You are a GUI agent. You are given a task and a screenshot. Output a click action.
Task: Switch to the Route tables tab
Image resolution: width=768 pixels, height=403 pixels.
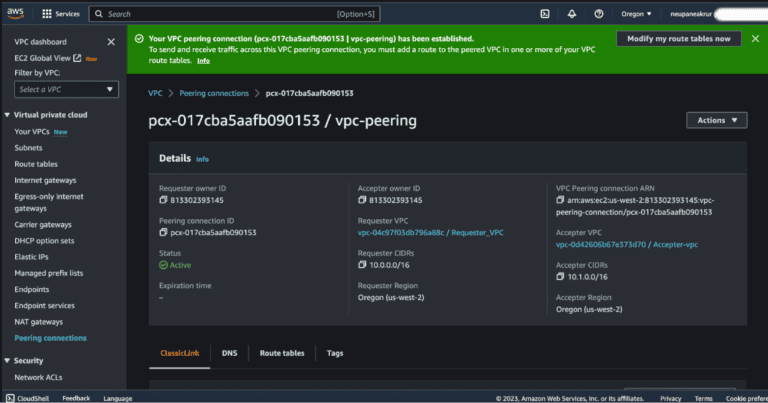pyautogui.click(x=282, y=353)
